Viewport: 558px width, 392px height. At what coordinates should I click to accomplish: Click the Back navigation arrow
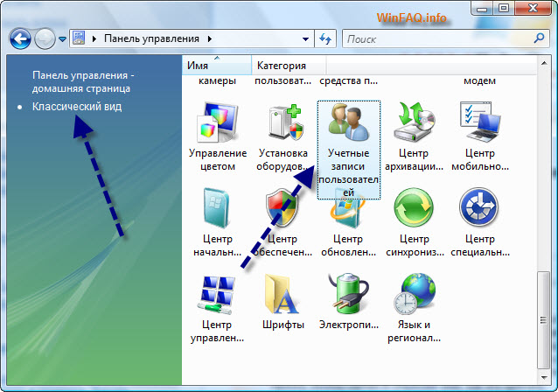20,38
